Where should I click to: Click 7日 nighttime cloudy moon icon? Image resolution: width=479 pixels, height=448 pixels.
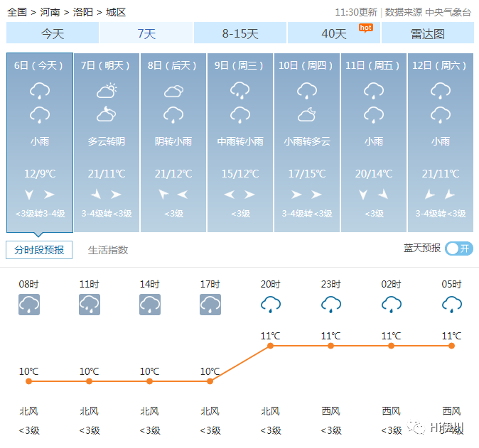(107, 114)
